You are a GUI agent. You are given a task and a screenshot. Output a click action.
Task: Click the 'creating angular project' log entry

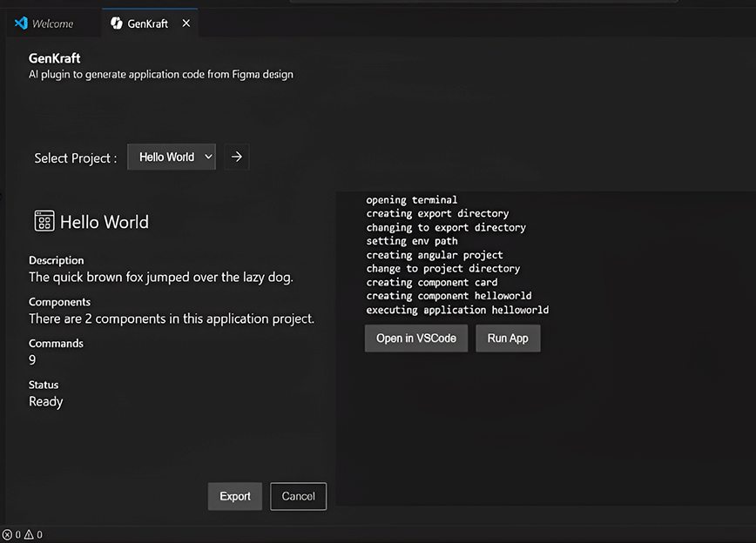(434, 255)
